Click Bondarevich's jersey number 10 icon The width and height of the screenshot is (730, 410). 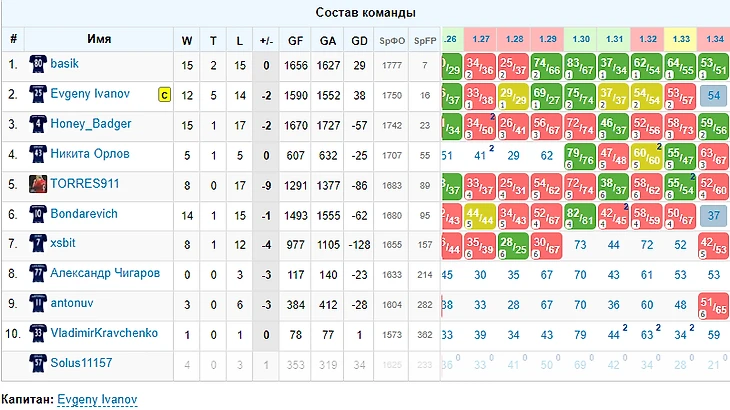(38, 216)
